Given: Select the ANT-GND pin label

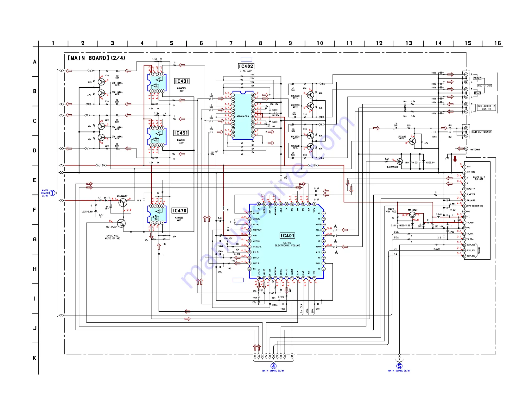Looking at the screenshot, I should tap(471, 172).
